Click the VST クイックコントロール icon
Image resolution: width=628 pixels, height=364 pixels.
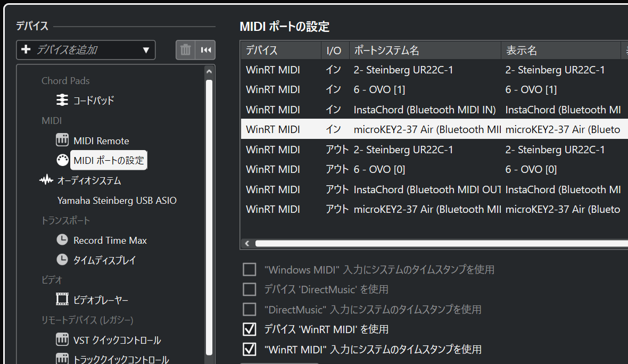click(62, 339)
